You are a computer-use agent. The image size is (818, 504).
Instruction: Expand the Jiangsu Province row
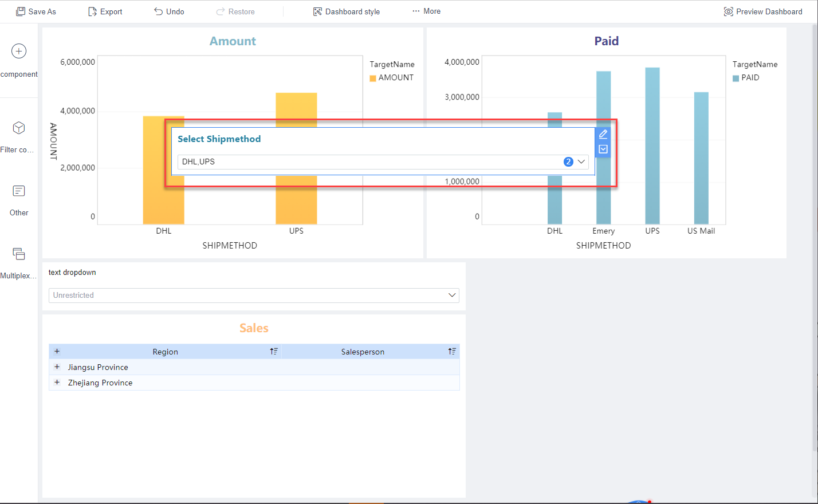(x=57, y=367)
